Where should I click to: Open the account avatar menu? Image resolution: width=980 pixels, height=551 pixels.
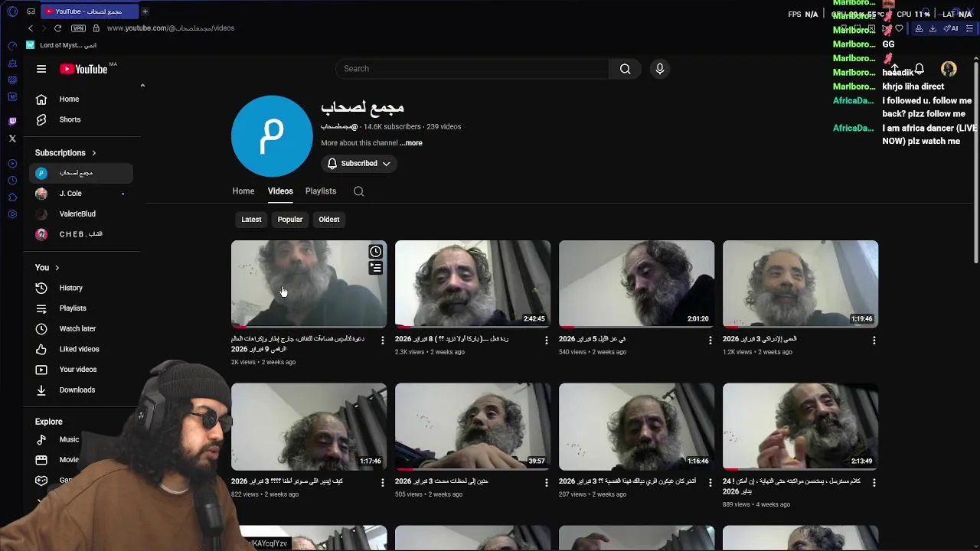click(x=949, y=69)
